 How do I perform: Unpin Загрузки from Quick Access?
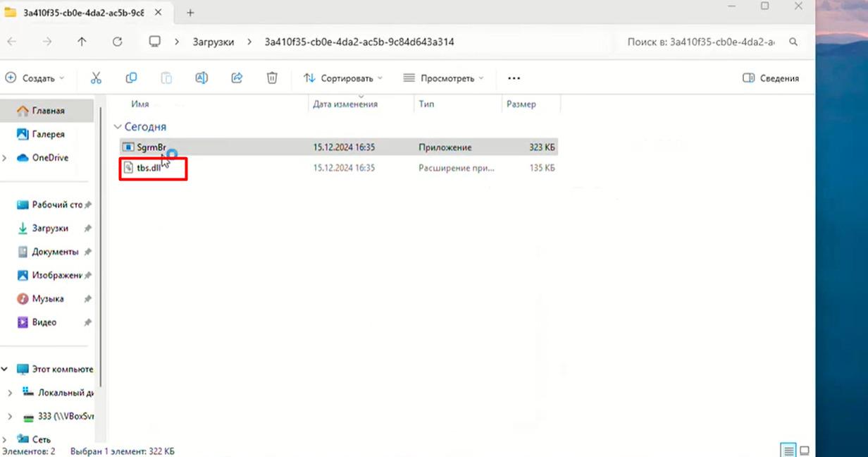tap(87, 228)
